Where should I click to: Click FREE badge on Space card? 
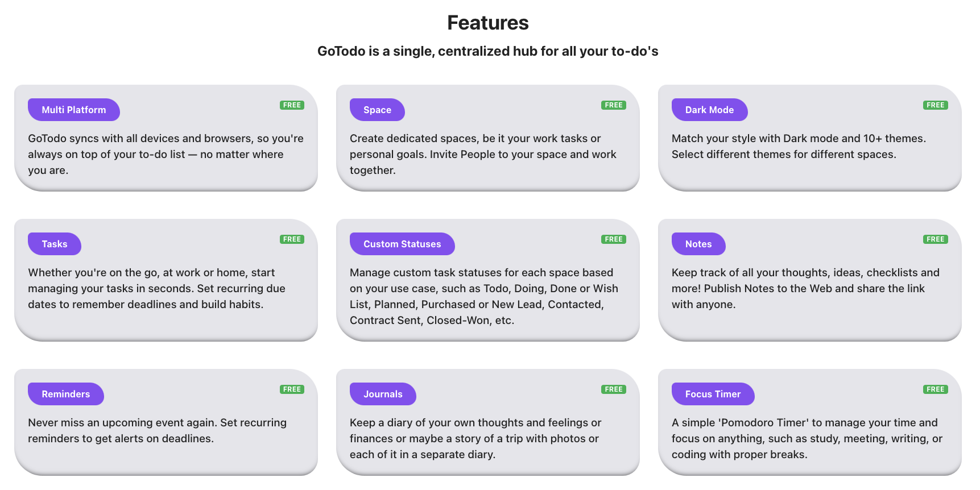point(614,105)
